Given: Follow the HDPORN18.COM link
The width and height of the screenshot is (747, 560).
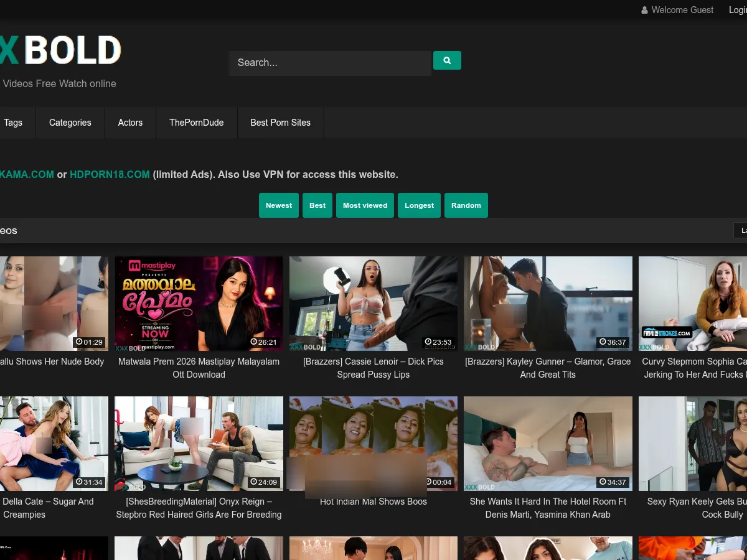Looking at the screenshot, I should (110, 174).
